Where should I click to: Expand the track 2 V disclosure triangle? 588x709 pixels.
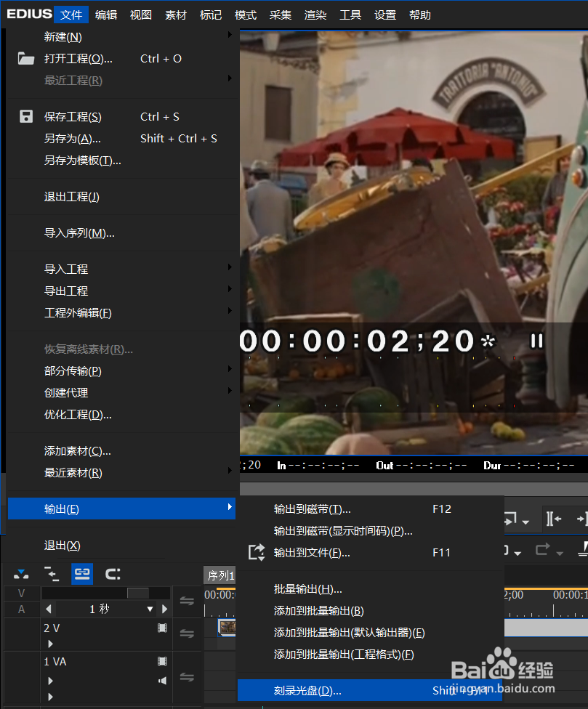50,644
